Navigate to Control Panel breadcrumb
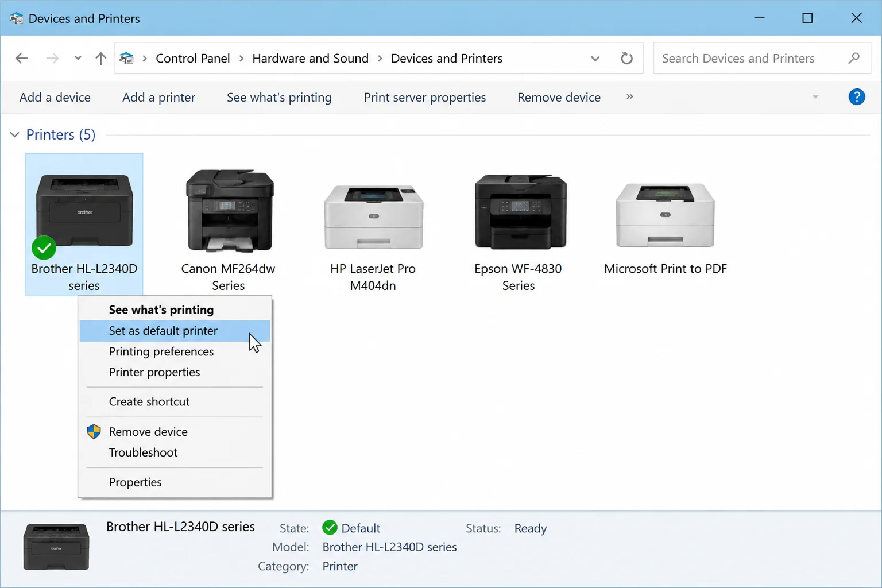The width and height of the screenshot is (882, 588). point(193,59)
